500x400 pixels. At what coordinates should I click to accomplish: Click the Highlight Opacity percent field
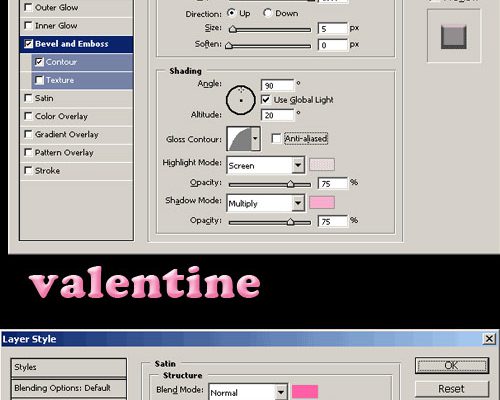[333, 183]
